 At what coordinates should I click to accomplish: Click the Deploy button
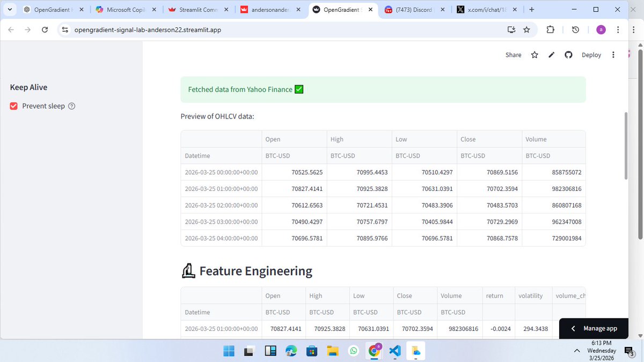[x=591, y=55]
